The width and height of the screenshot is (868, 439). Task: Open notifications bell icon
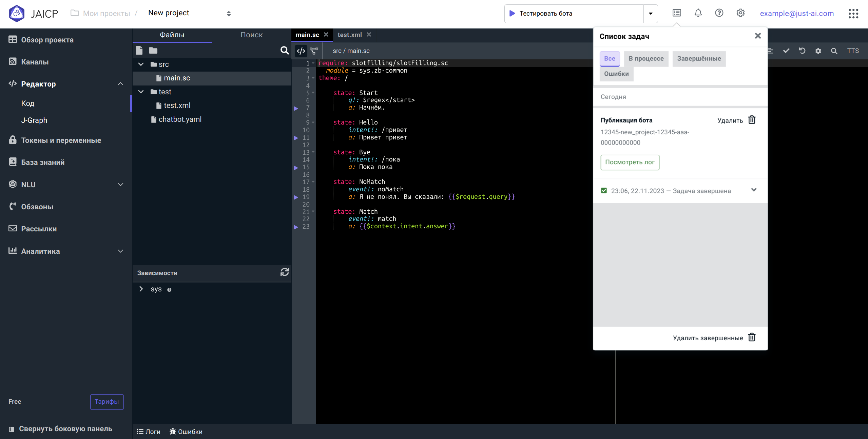(698, 13)
